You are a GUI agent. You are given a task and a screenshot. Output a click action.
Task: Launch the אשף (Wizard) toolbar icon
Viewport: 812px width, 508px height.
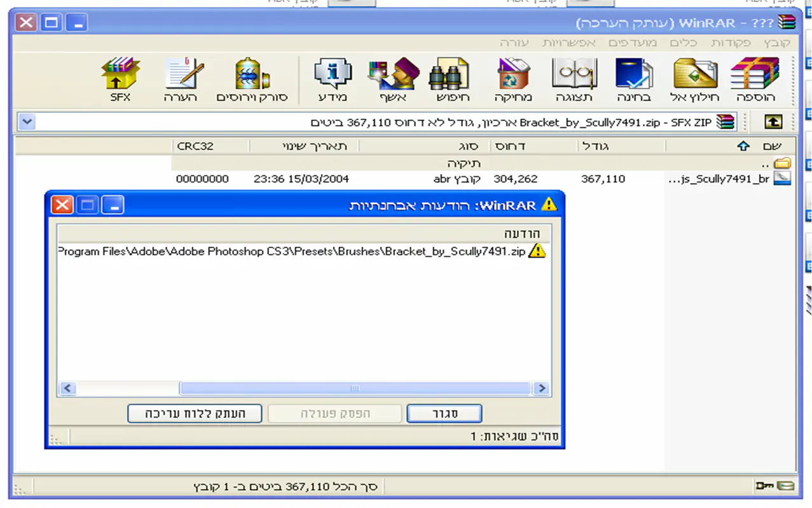(393, 79)
